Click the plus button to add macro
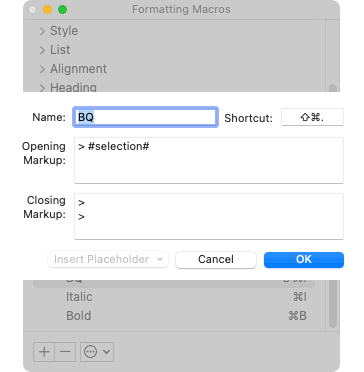This screenshot has width=364, height=372. click(44, 352)
